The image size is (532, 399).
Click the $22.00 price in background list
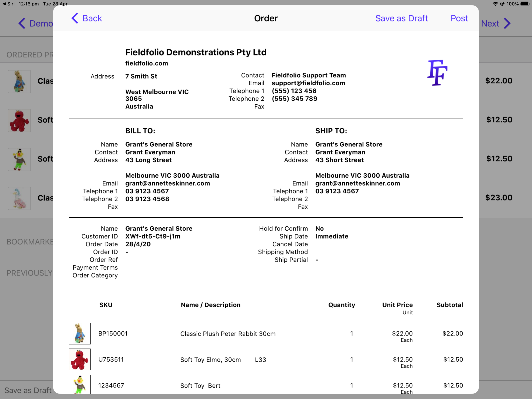point(499,81)
